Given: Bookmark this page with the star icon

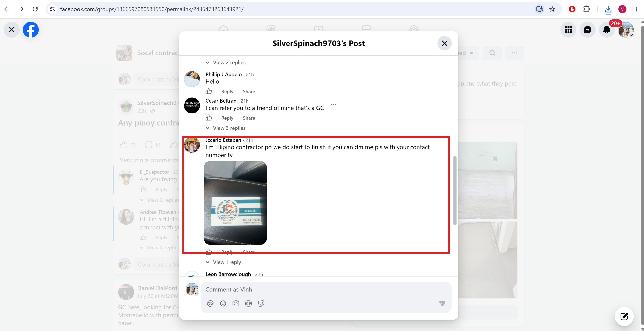Looking at the screenshot, I should (x=552, y=9).
